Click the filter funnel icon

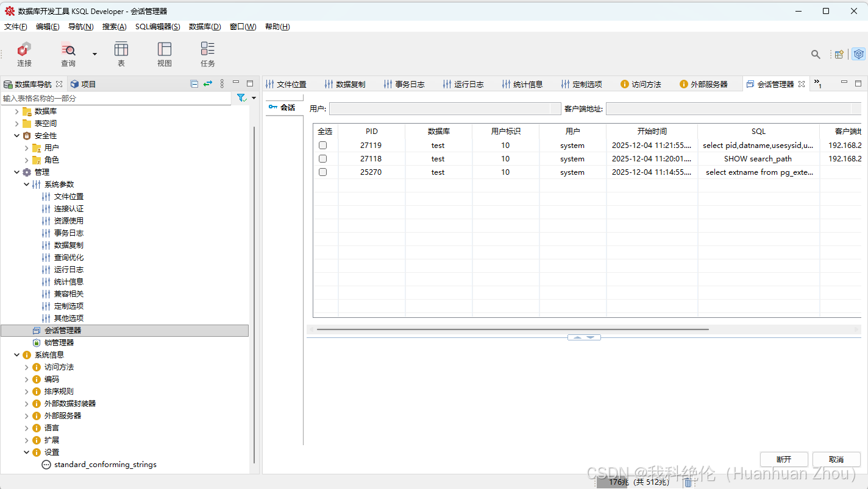(241, 98)
